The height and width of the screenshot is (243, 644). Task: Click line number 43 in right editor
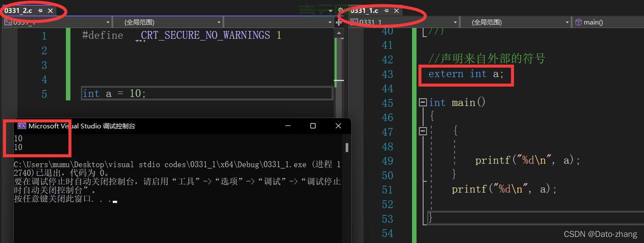pyautogui.click(x=387, y=74)
